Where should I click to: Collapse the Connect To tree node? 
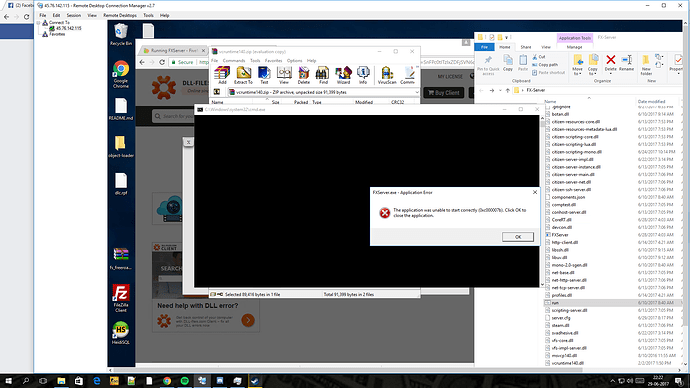point(39,22)
